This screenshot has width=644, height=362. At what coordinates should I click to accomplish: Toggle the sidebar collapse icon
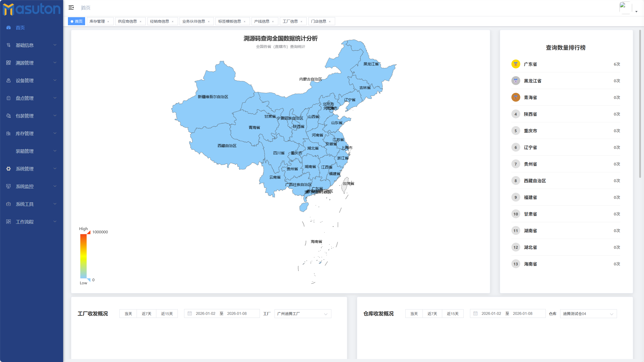pyautogui.click(x=71, y=8)
